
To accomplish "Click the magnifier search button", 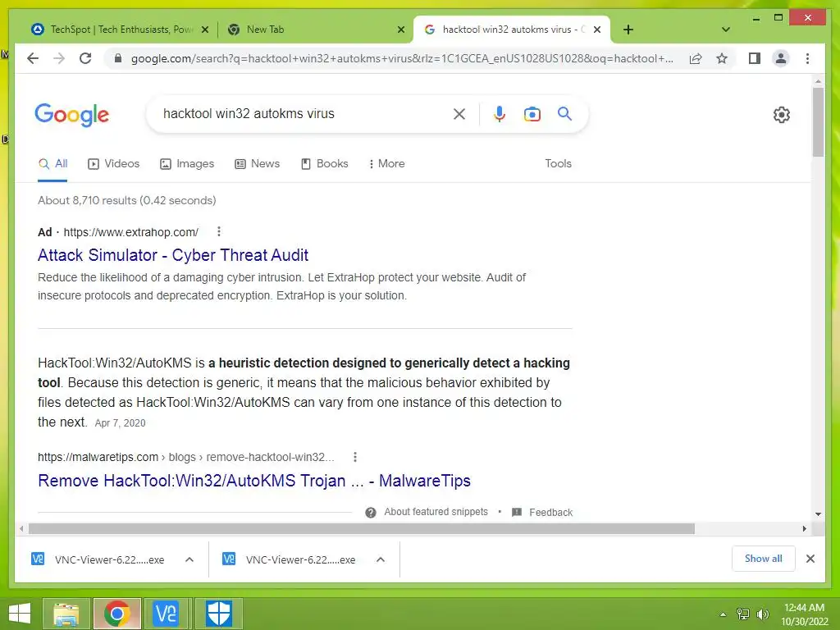I will [564, 113].
